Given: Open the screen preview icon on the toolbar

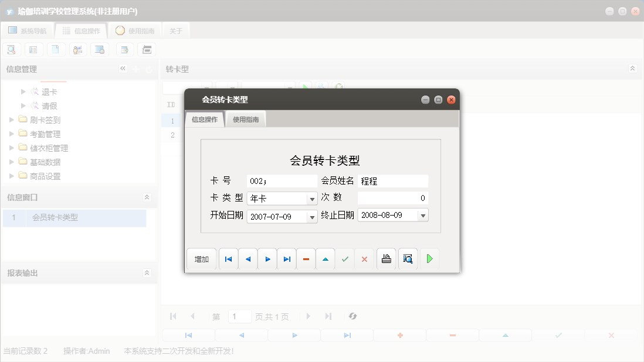Looking at the screenshot, I should [100, 49].
